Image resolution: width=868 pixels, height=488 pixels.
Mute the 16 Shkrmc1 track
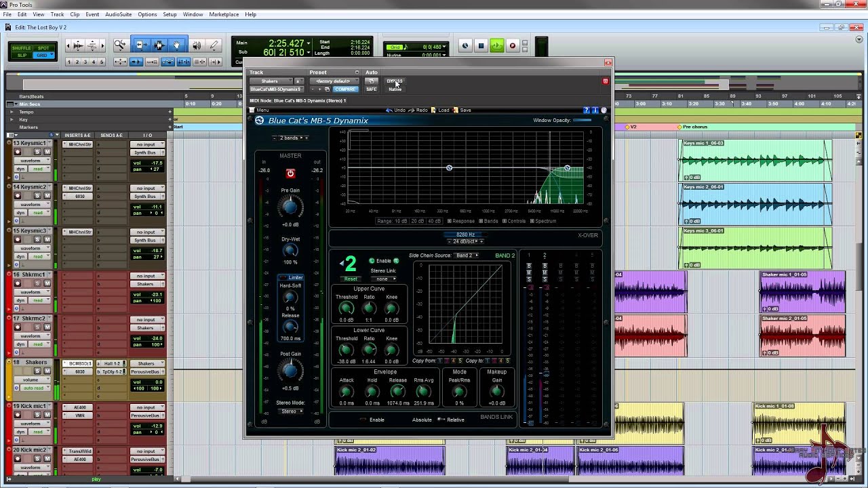(47, 283)
